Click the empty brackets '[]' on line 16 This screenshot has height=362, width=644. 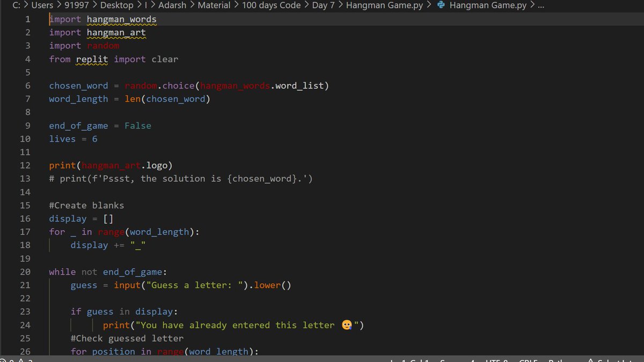click(108, 219)
